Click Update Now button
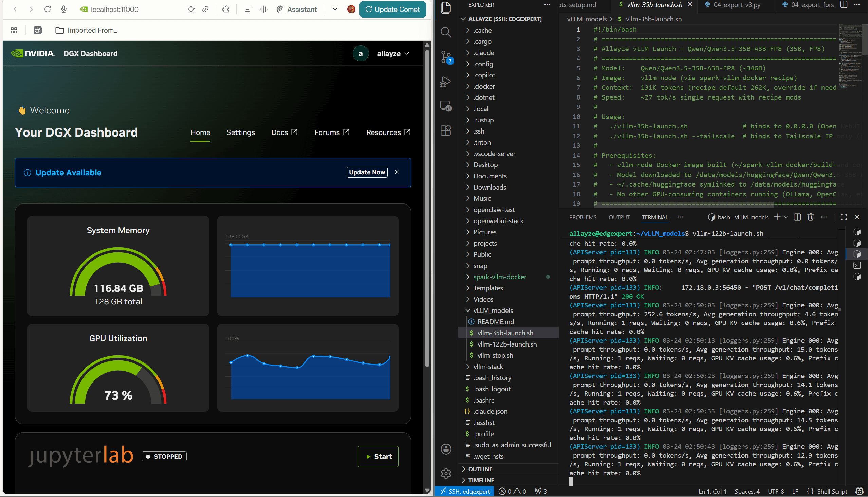The width and height of the screenshot is (868, 497). point(367,172)
